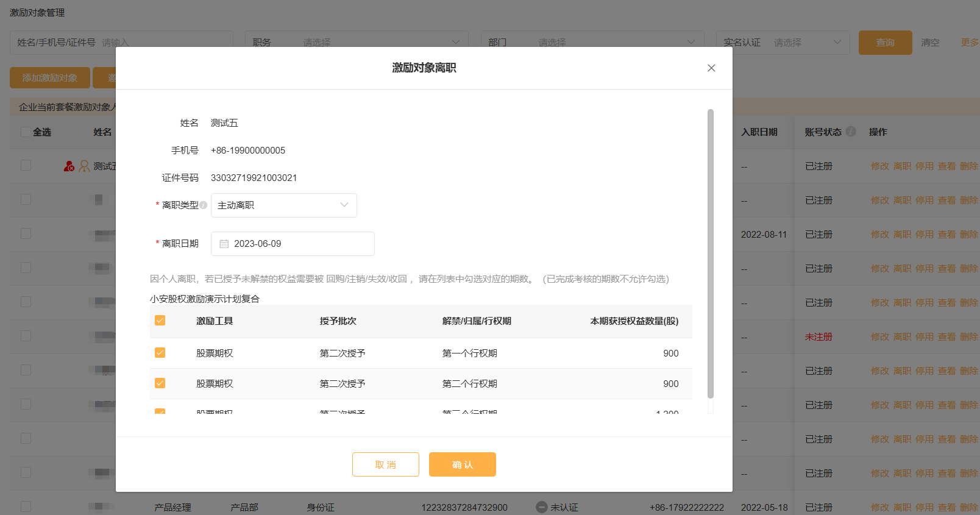Click 离职 in the 未注册 row
Viewport: 980px width, 515px height.
point(903,337)
